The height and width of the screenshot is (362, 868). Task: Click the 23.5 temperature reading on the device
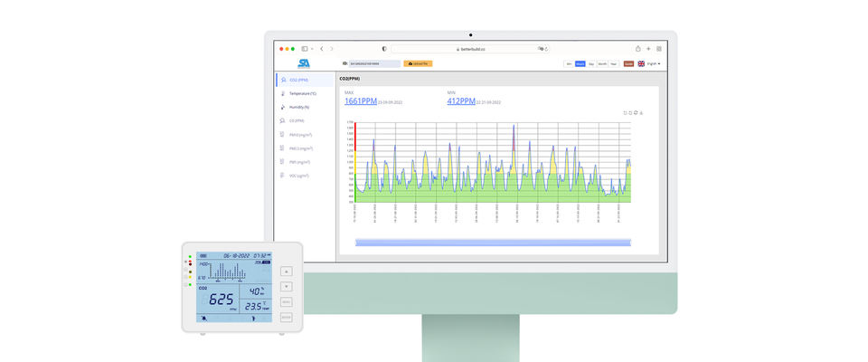pyautogui.click(x=253, y=306)
